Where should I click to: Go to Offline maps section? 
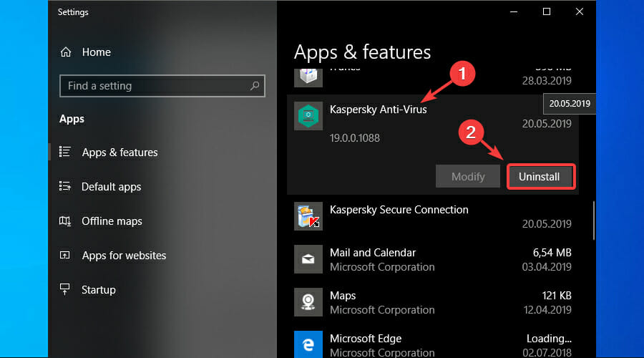click(112, 221)
